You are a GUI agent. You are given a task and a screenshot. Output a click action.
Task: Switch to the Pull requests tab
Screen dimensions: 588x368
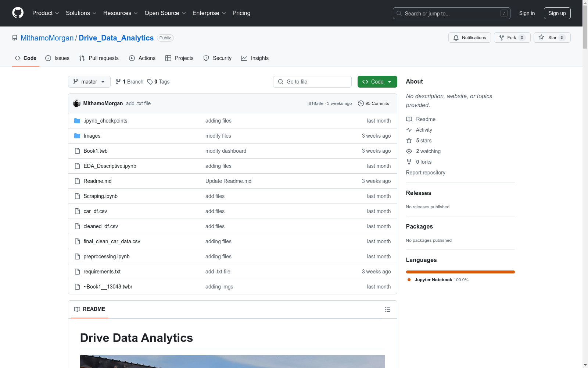(x=99, y=58)
